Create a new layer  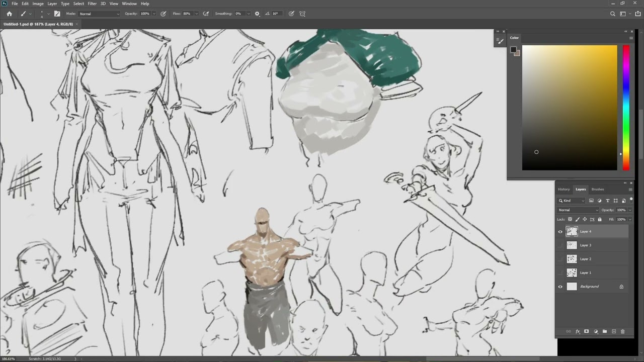[x=614, y=331]
